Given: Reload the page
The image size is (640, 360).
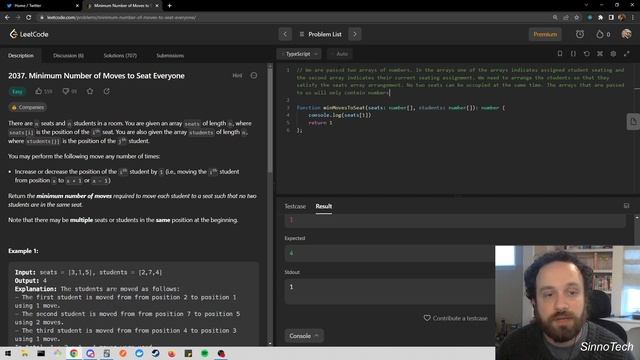Looking at the screenshot, I should coord(29,18).
